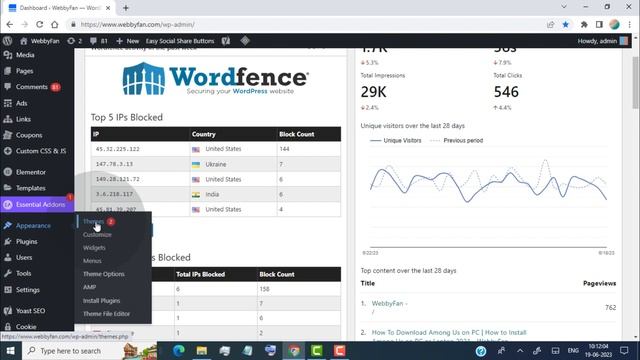Click IP address 45.32.225.122

point(118,149)
